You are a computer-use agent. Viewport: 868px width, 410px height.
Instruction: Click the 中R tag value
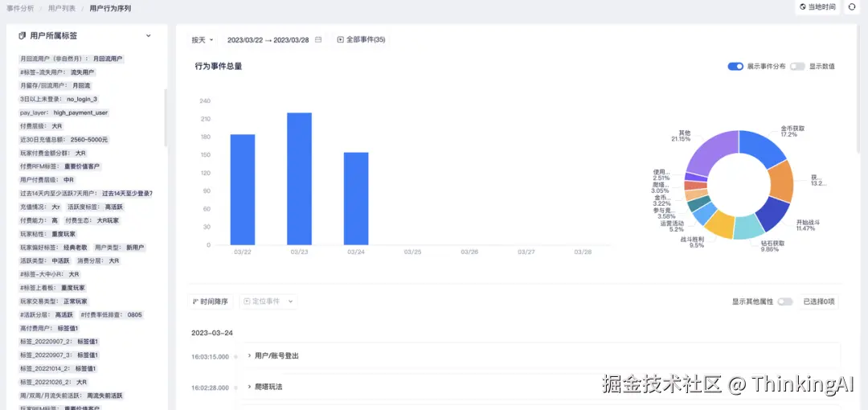tap(68, 180)
